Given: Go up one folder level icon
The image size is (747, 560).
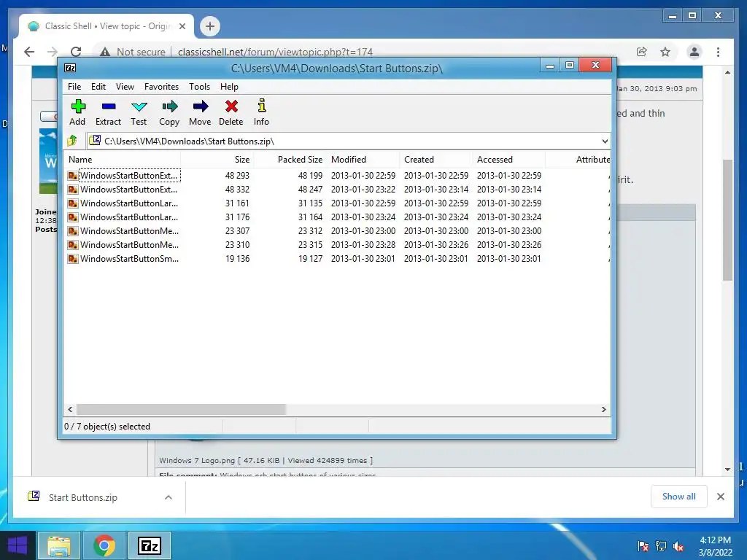Looking at the screenshot, I should [x=72, y=141].
